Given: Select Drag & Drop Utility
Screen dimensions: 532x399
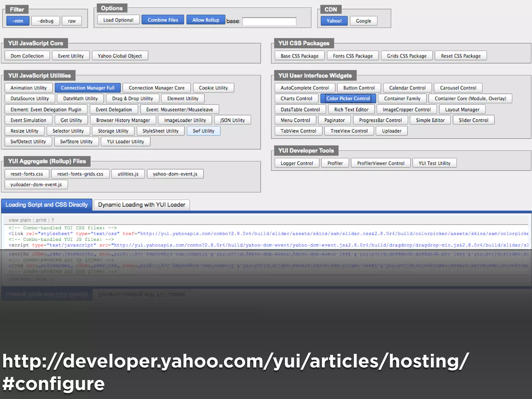Looking at the screenshot, I should pos(132,98).
